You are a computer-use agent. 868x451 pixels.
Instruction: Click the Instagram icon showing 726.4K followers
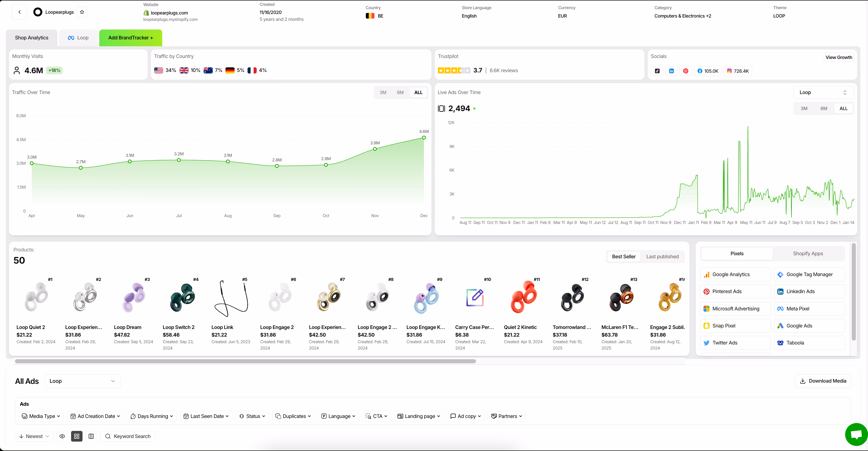tap(738, 71)
